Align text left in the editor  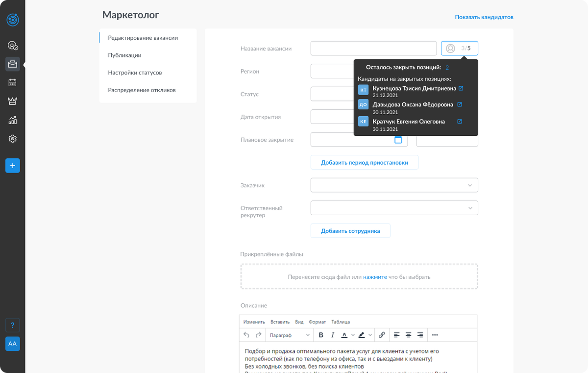(x=397, y=335)
